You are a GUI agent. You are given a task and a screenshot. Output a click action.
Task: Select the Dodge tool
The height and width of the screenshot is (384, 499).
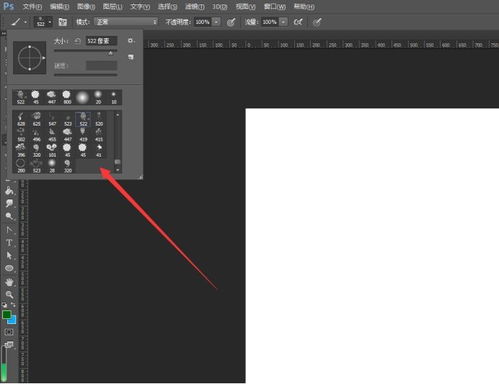tap(9, 216)
